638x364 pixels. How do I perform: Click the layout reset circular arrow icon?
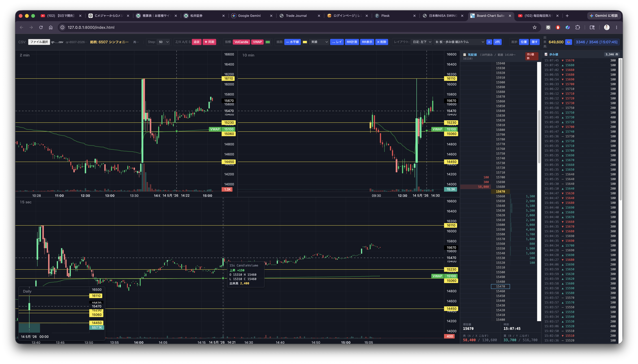(489, 42)
